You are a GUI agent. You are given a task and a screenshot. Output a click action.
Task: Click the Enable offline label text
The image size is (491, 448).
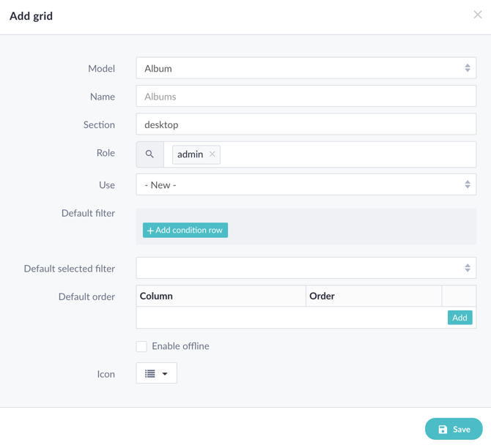point(180,346)
